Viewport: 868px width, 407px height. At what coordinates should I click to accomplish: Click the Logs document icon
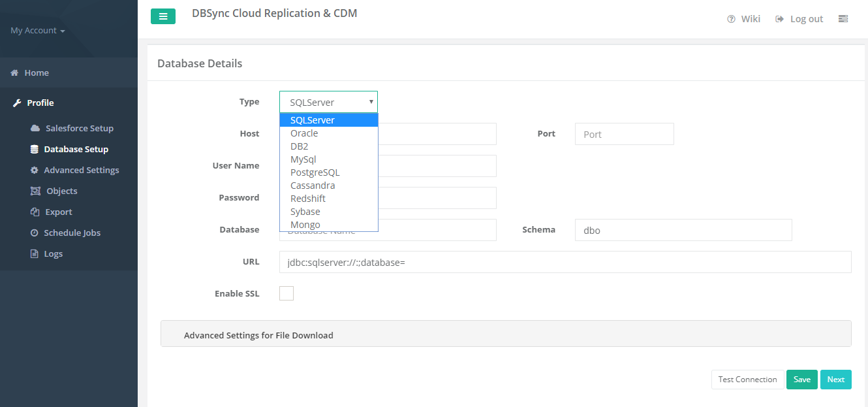click(35, 254)
